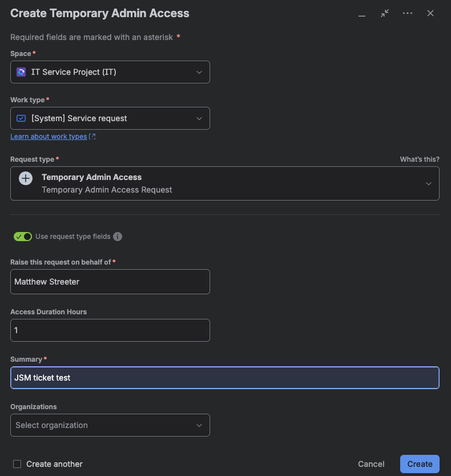Toggle Use request type fields switch
The image size is (451, 476).
pyautogui.click(x=23, y=237)
